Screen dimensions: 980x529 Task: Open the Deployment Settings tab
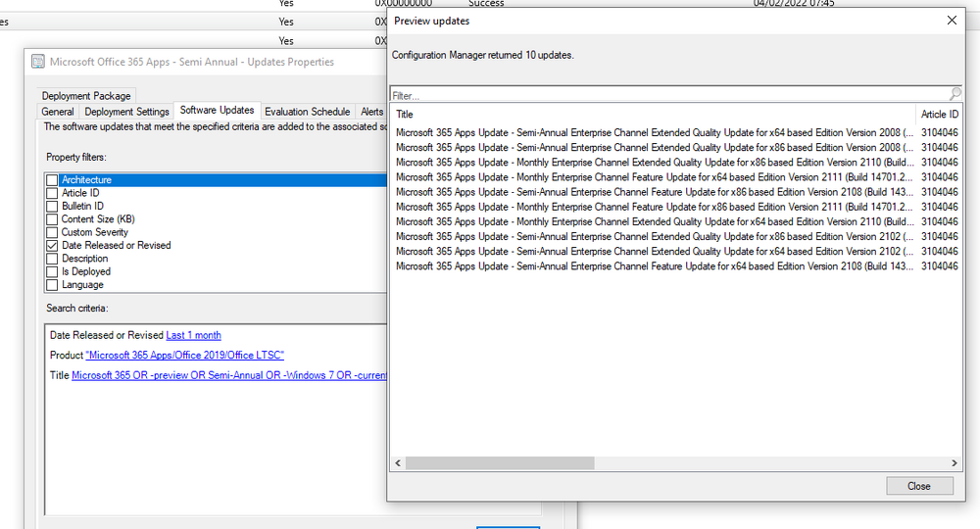(x=126, y=111)
